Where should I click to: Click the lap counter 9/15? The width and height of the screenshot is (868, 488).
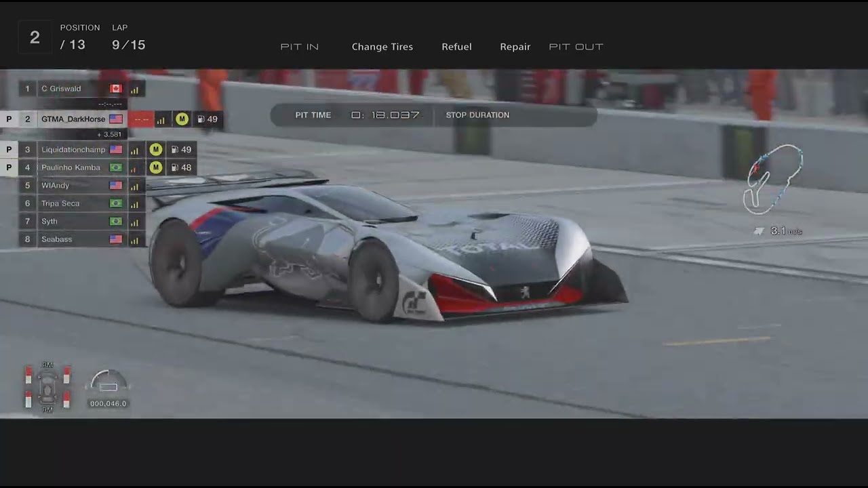point(128,45)
